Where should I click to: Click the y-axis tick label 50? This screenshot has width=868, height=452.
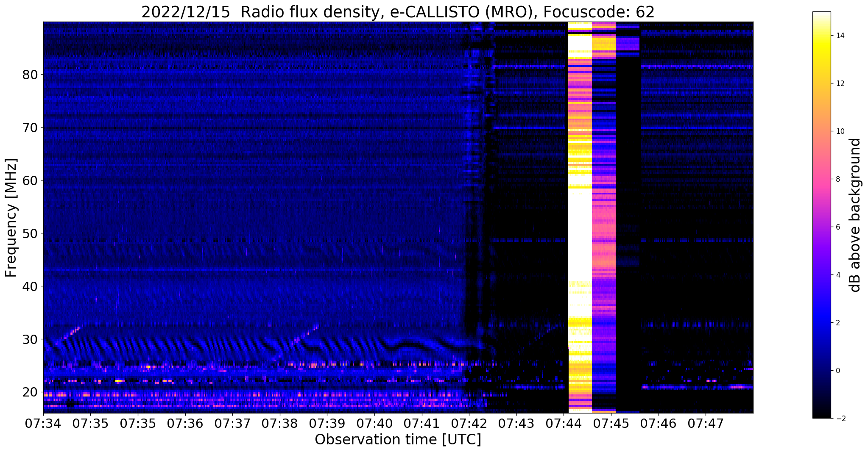30,233
